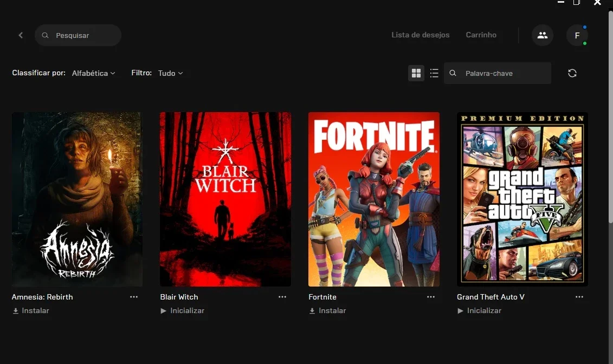Open the Filtro Tudo dropdown
This screenshot has width=613, height=364.
coord(170,73)
